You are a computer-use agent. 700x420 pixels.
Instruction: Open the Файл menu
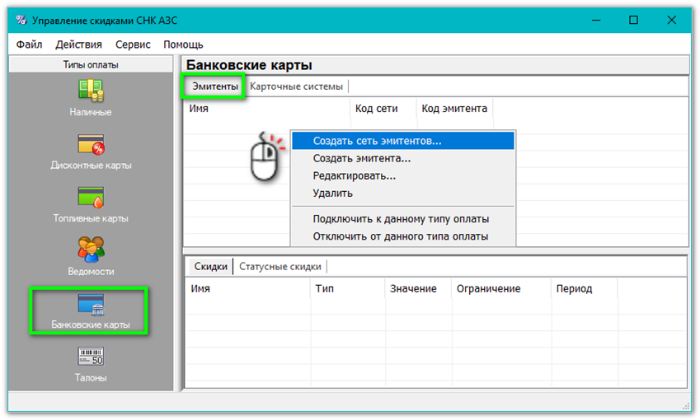[x=29, y=44]
